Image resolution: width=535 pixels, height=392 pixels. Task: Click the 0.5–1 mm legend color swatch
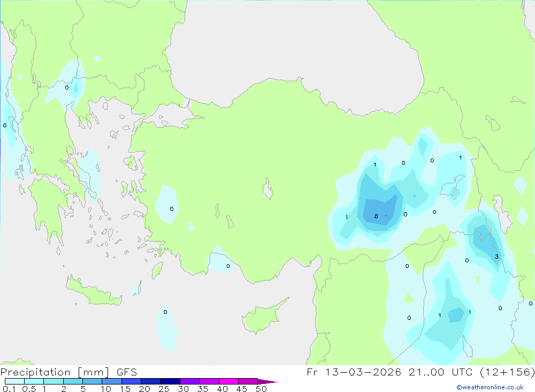[34, 381]
